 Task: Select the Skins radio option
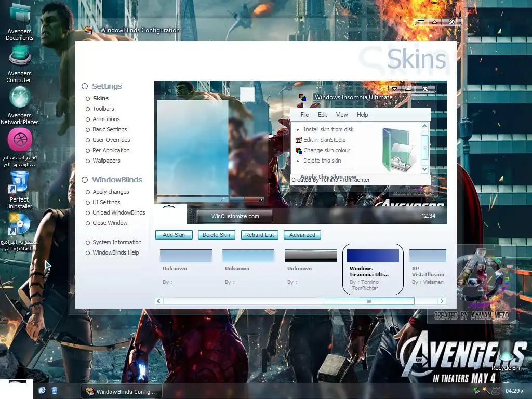(87, 98)
